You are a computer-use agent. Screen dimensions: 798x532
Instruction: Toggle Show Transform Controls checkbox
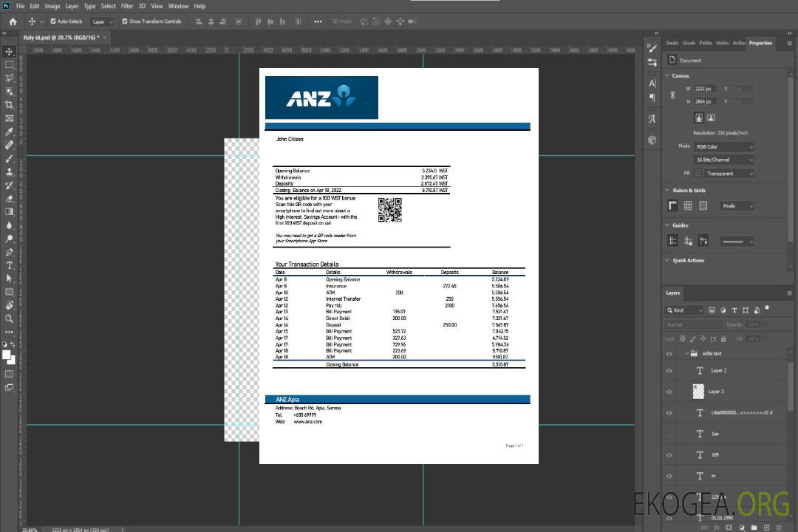pyautogui.click(x=125, y=21)
